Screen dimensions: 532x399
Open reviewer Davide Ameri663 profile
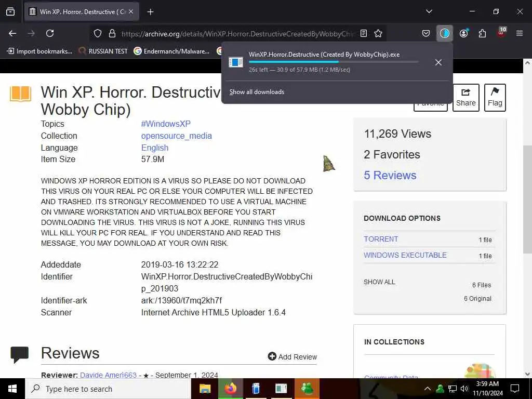pos(108,375)
